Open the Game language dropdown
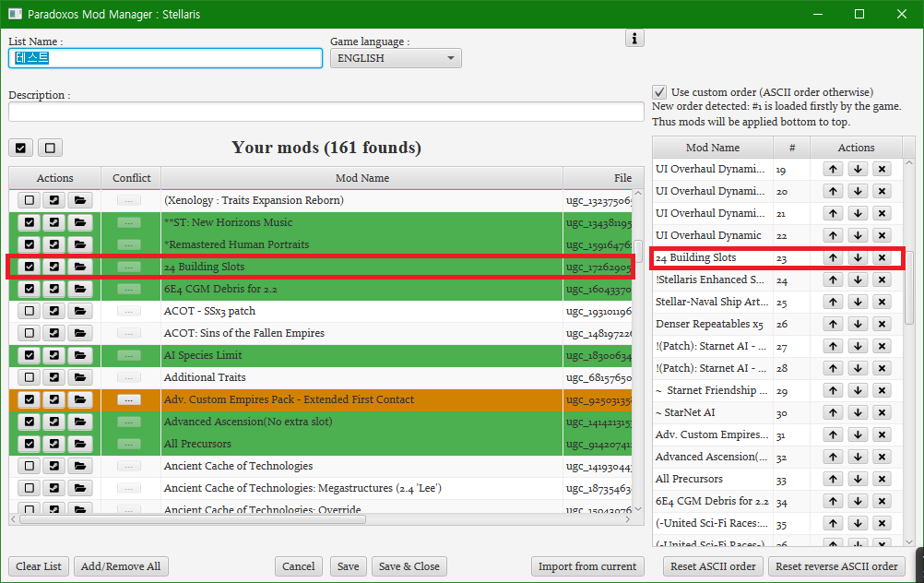Image resolution: width=924 pixels, height=583 pixels. tap(450, 57)
